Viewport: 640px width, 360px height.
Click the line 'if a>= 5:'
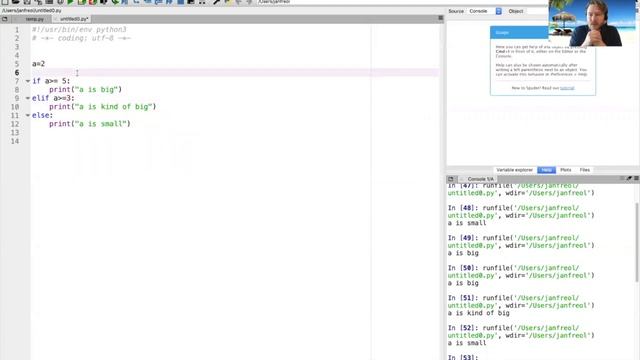[51, 81]
